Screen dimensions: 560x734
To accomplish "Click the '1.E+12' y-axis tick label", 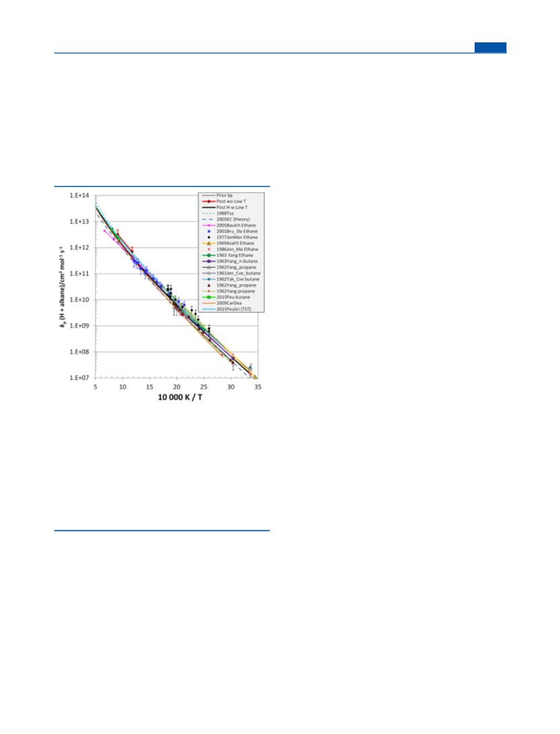I will click(x=79, y=248).
